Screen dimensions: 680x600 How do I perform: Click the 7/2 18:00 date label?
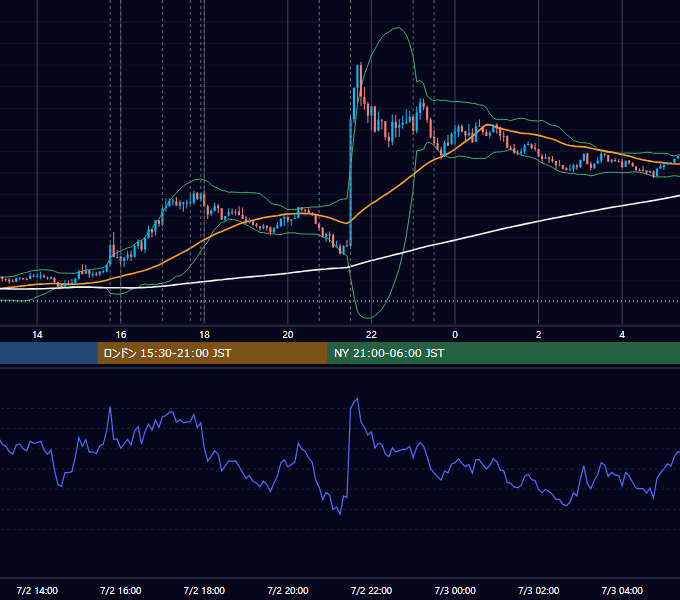(x=204, y=590)
